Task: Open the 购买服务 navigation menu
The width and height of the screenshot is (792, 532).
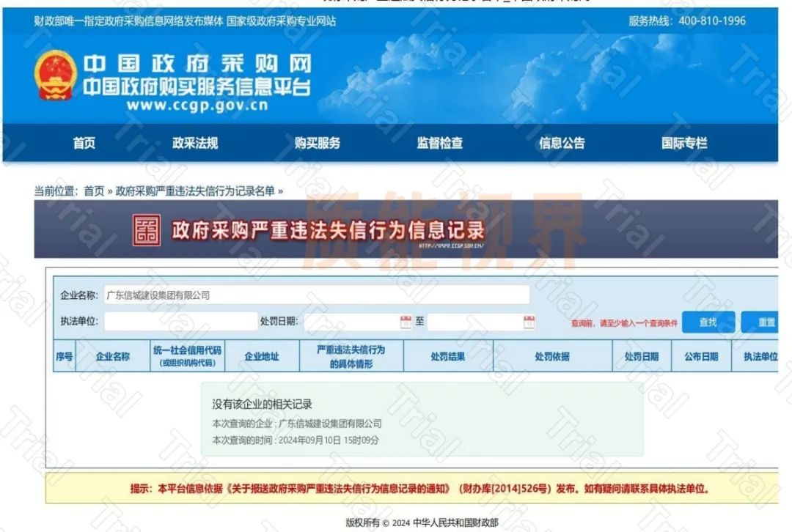Action: click(x=318, y=143)
